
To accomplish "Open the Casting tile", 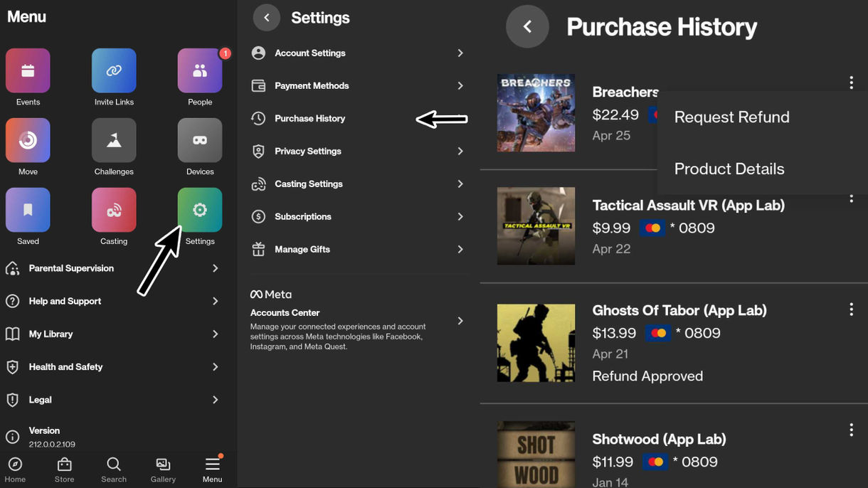I will [x=114, y=210].
